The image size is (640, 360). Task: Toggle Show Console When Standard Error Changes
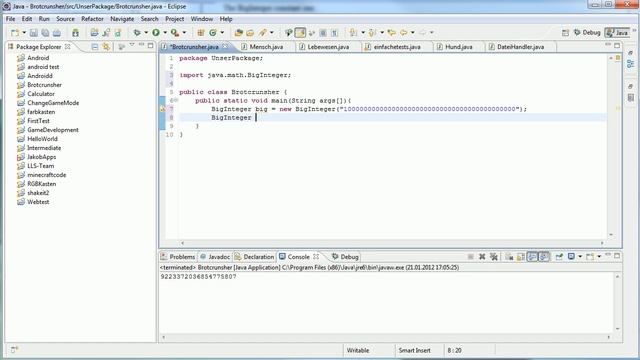[x=544, y=257]
